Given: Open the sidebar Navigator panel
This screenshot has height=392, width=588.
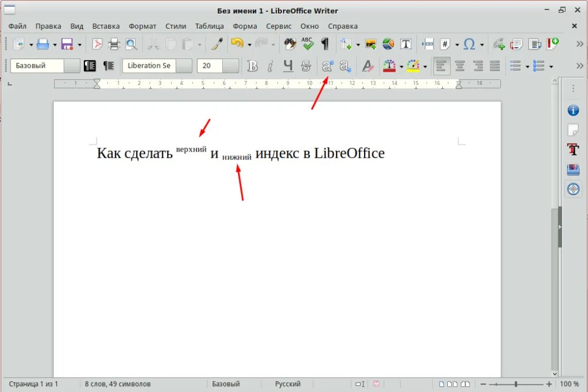Looking at the screenshot, I should (573, 189).
